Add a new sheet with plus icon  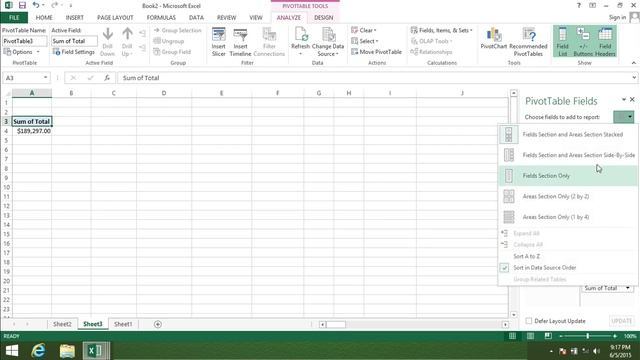[158, 324]
